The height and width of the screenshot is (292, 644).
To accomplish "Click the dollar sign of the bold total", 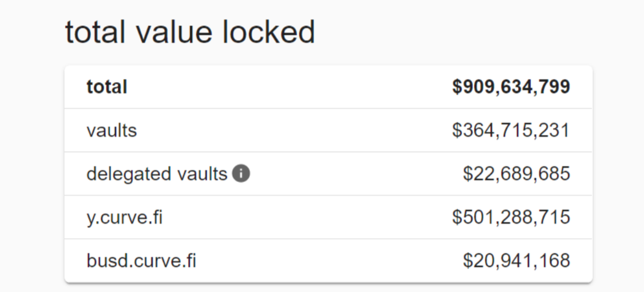I will click(x=457, y=86).
